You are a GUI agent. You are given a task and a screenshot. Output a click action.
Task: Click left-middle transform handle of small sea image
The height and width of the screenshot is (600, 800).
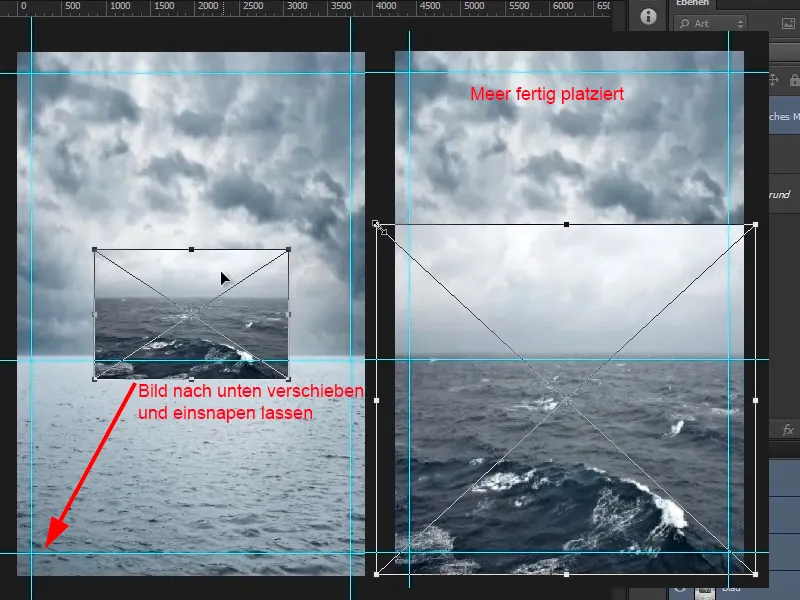pyautogui.click(x=94, y=314)
